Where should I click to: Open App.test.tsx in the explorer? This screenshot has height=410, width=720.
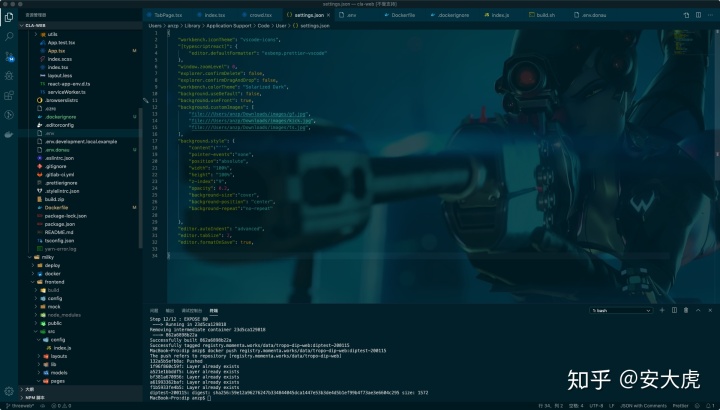click(61, 42)
